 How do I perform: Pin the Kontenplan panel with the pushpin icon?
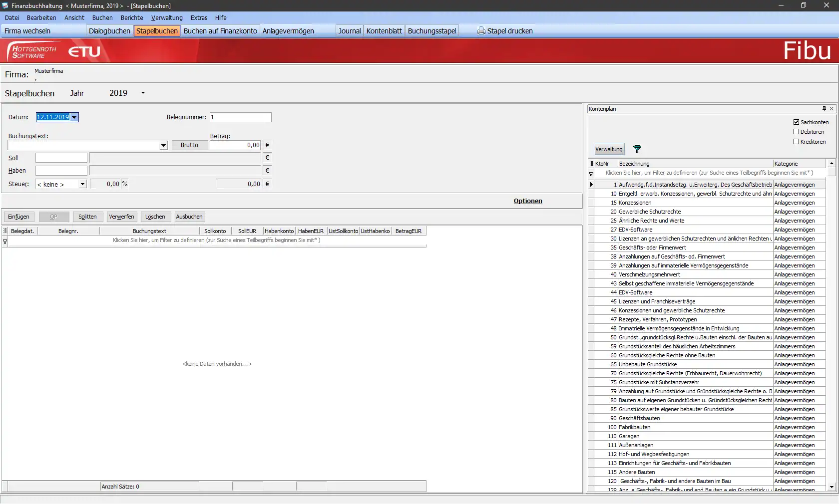pyautogui.click(x=824, y=109)
